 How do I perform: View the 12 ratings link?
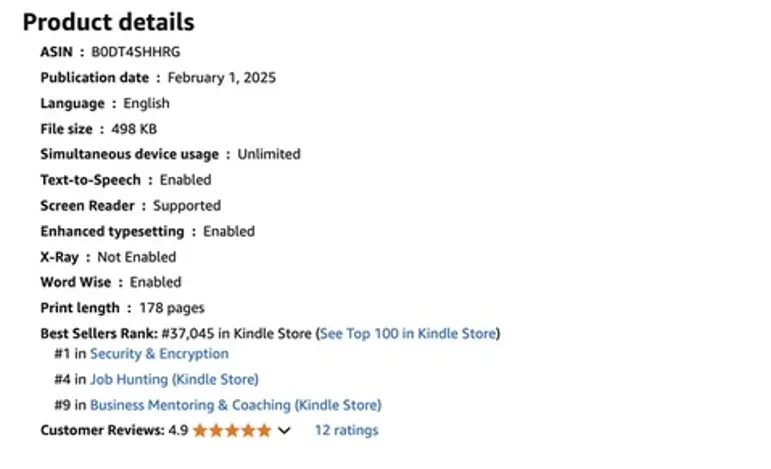coord(347,430)
